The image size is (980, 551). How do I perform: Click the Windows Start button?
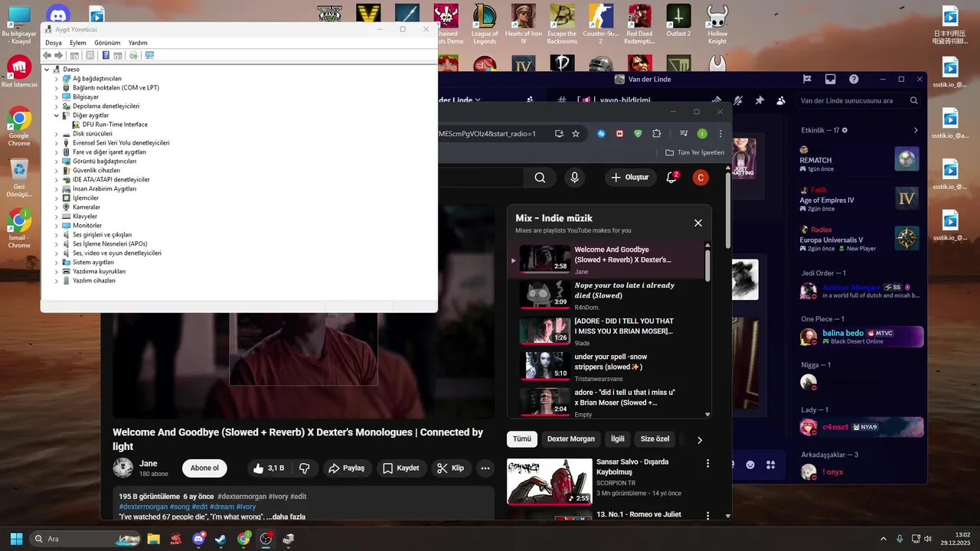pyautogui.click(x=16, y=539)
